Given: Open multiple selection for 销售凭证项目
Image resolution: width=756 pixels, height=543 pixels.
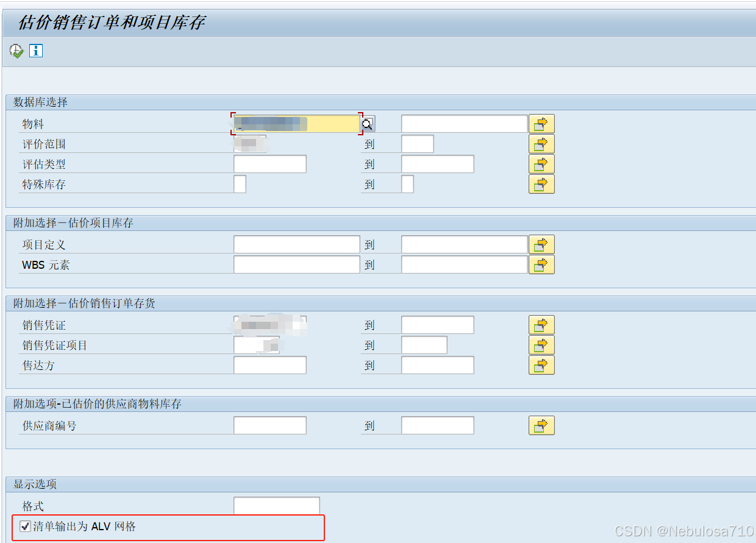Looking at the screenshot, I should [541, 344].
